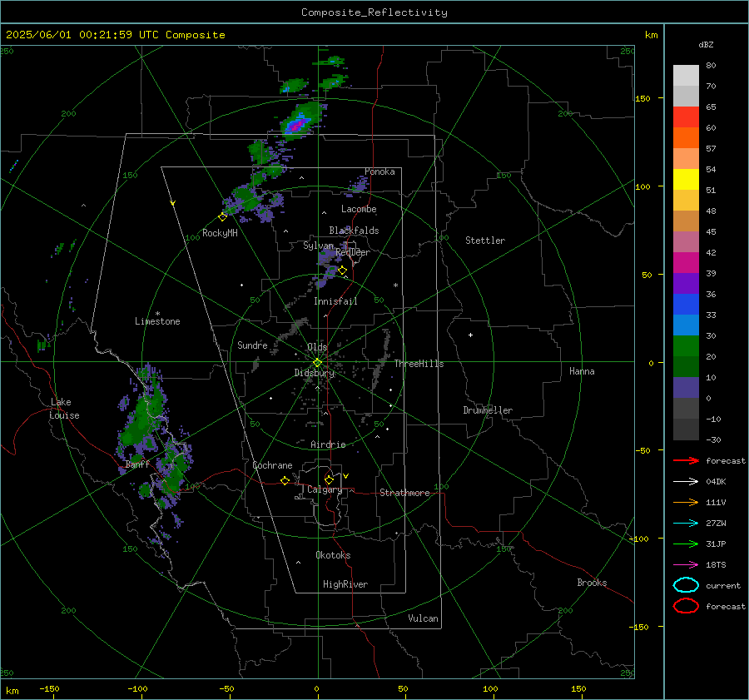Click the green 31JP arrow icon
Screen dimensions: 749x700
tap(686, 544)
